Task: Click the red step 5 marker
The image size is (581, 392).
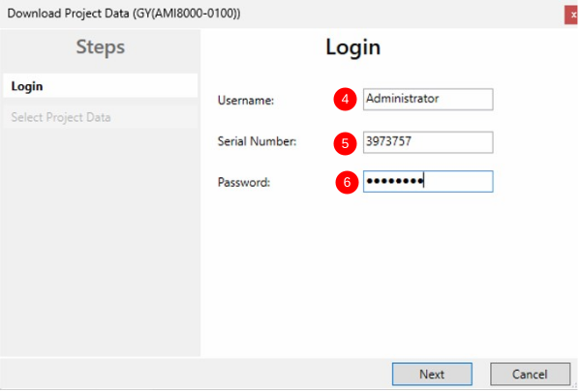Action: coord(344,143)
